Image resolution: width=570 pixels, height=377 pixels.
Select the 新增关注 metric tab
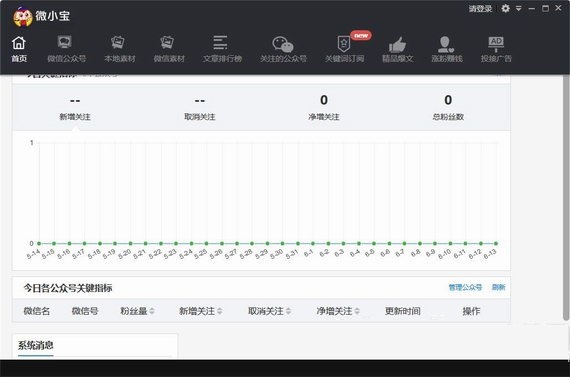tap(75, 108)
